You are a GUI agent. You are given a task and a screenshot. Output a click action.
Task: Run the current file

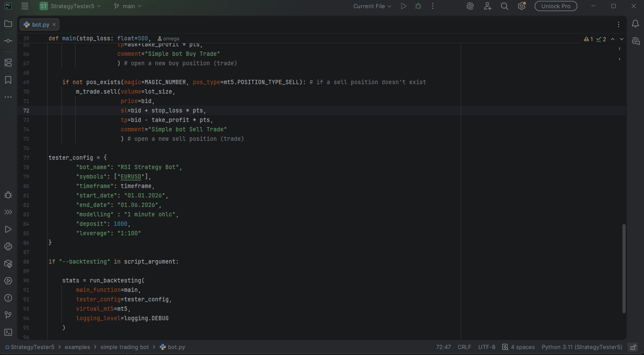coord(404,6)
